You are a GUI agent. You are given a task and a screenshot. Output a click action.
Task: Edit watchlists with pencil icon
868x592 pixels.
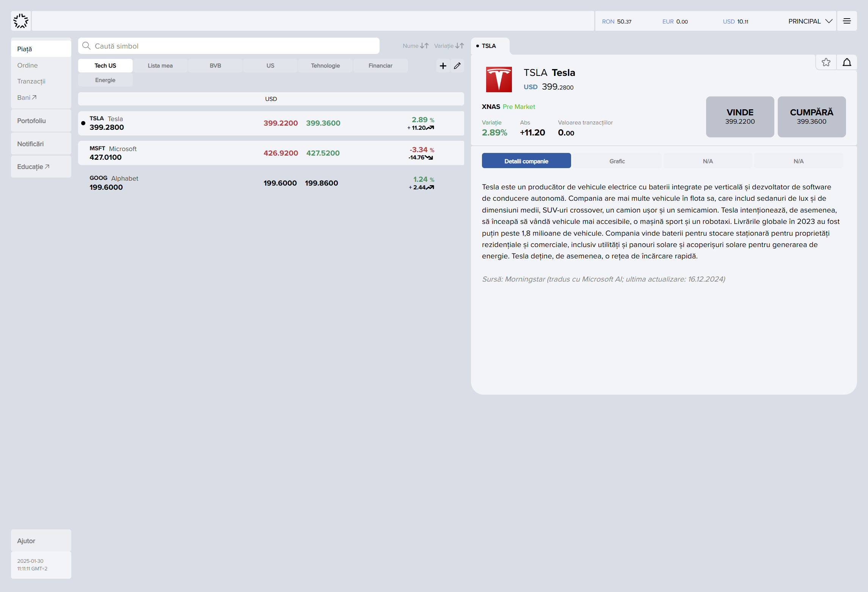(x=457, y=66)
